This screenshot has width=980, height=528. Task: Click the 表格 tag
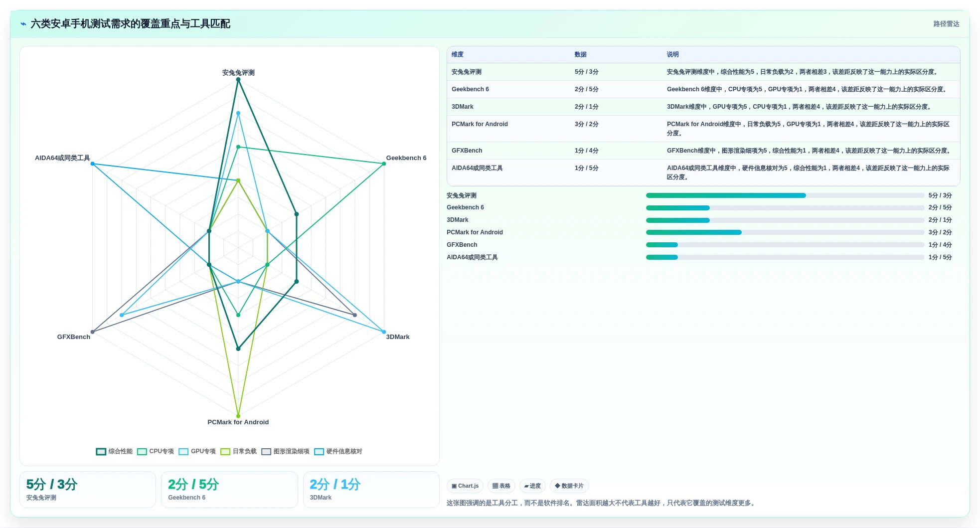coord(501,486)
